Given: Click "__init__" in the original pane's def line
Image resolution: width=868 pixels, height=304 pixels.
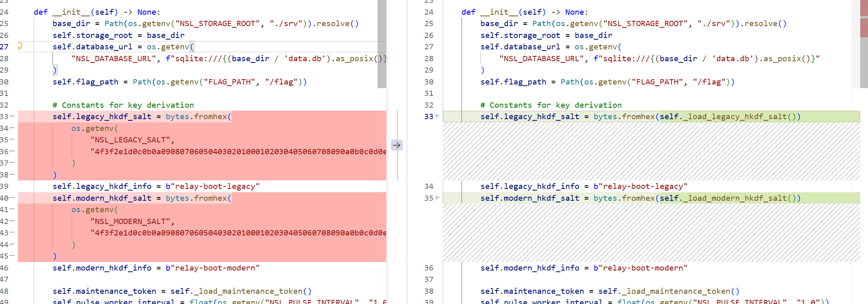Looking at the screenshot, I should pyautogui.click(x=71, y=12).
